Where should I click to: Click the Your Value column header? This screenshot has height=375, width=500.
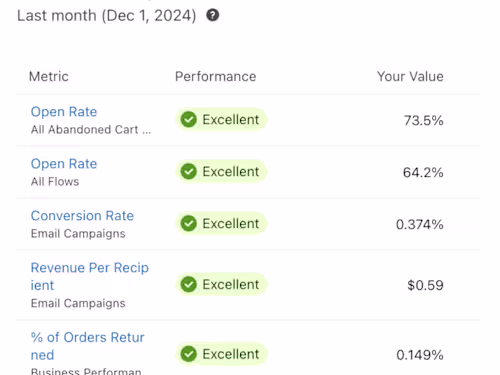[x=410, y=76]
